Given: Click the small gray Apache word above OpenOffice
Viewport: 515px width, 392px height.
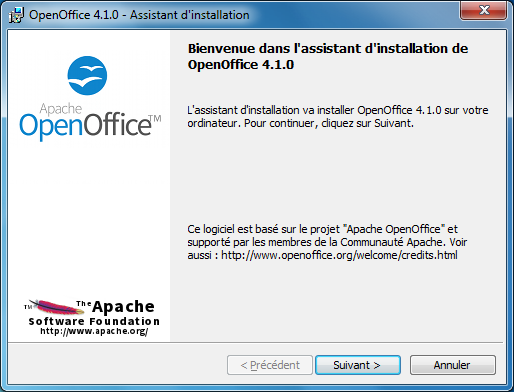Looking at the screenshot, I should point(61,109).
